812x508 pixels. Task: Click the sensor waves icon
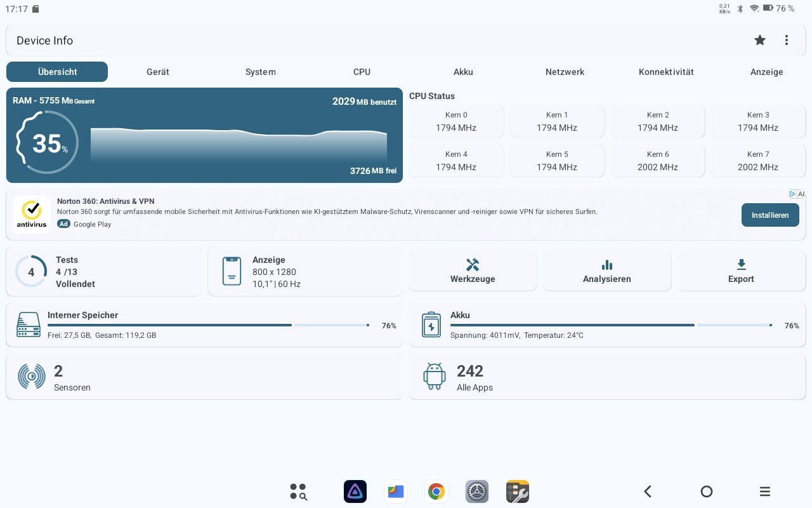31,376
